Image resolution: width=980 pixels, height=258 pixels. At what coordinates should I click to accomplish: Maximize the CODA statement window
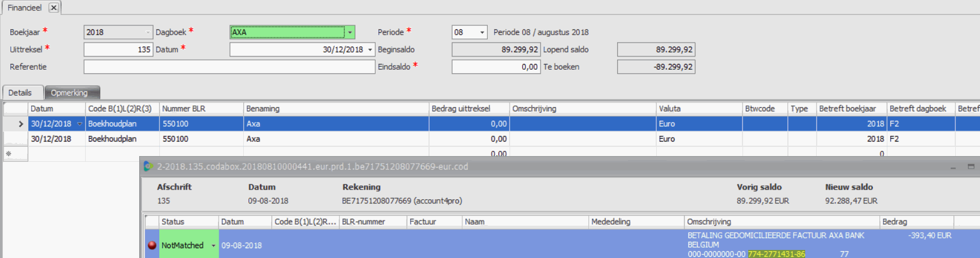pyautogui.click(x=971, y=166)
